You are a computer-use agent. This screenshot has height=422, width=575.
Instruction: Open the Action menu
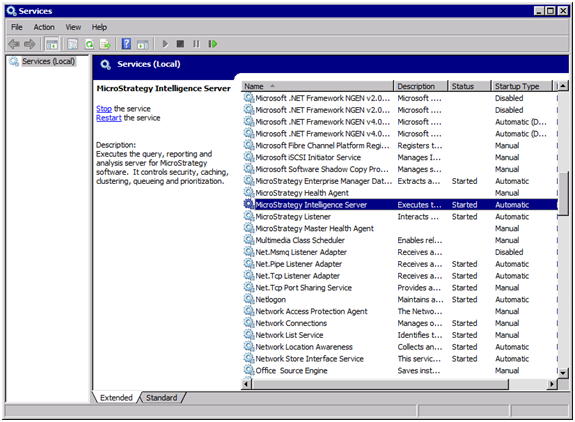click(x=44, y=27)
